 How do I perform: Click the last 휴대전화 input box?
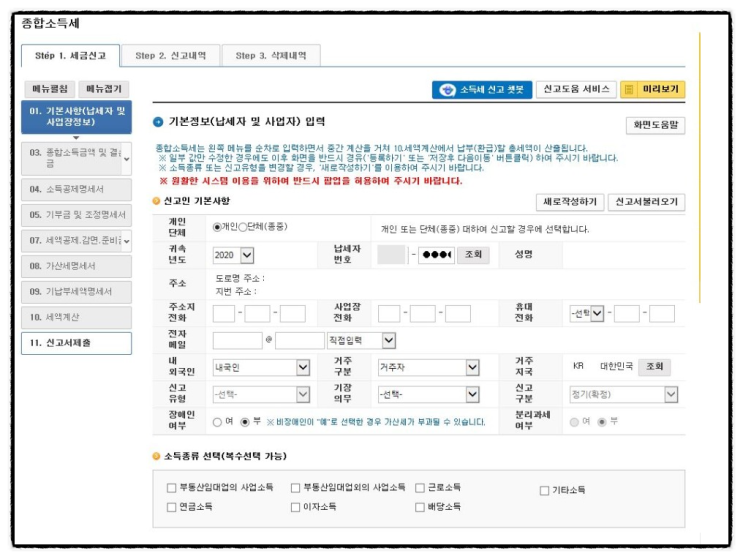(661, 314)
